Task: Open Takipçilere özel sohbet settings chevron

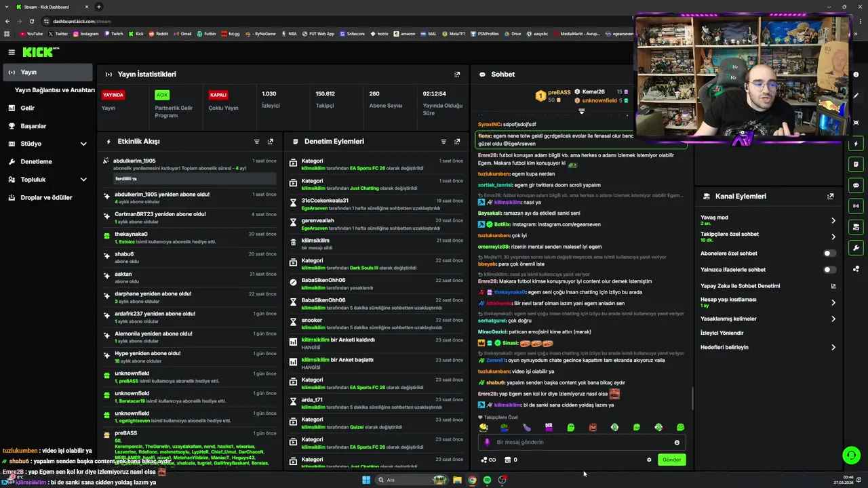Action: (x=833, y=237)
